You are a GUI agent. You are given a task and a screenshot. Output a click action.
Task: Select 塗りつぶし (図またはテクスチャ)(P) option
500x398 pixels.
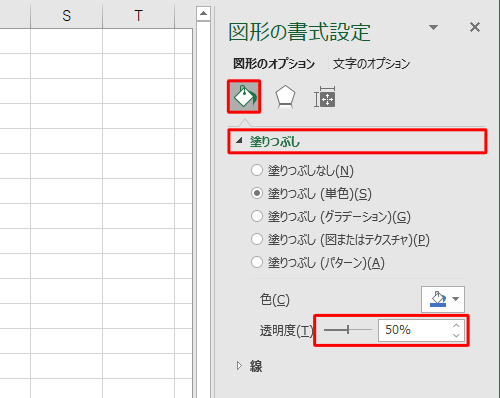coord(257,239)
